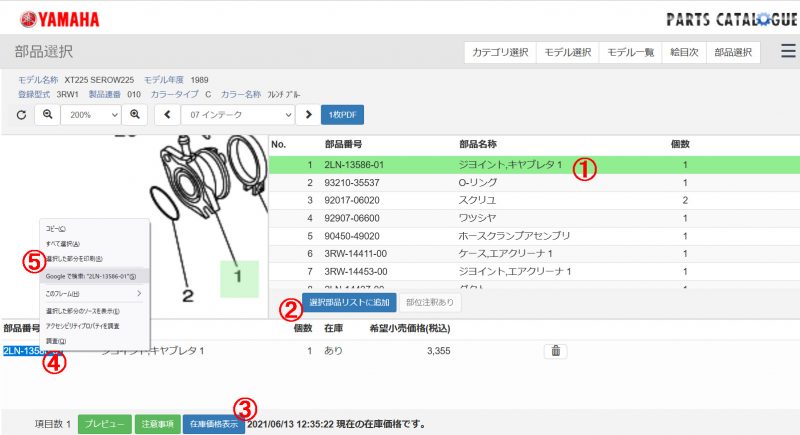800x435 pixels.
Task: Click part name スクリユ
Action: pyautogui.click(x=477, y=200)
